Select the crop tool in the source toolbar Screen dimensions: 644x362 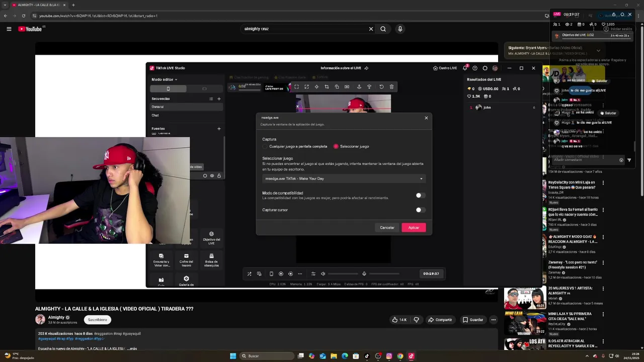(x=327, y=86)
